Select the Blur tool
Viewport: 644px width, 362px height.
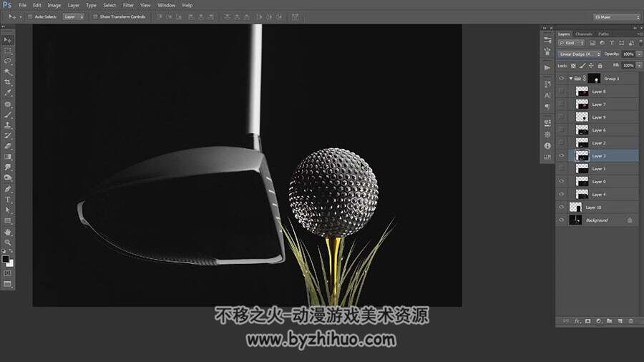[x=8, y=167]
